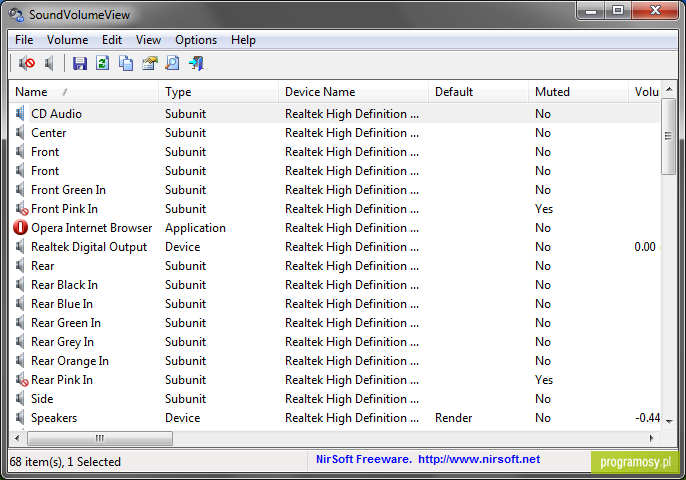Click the vertical scrollbar down arrow
This screenshot has width=686, height=480.
click(669, 421)
